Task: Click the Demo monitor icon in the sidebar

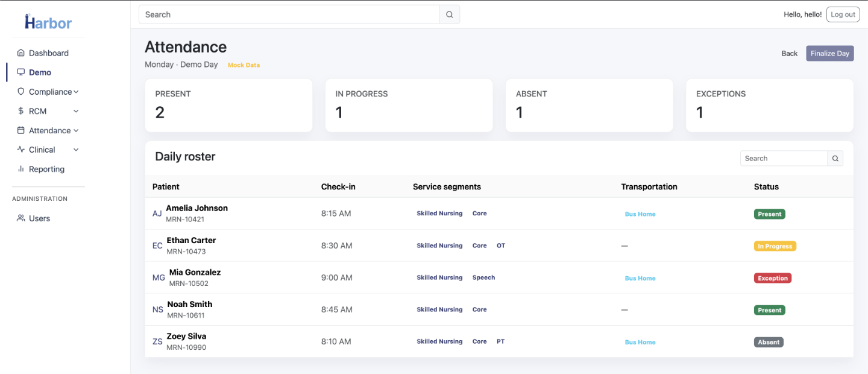Action: [x=20, y=72]
